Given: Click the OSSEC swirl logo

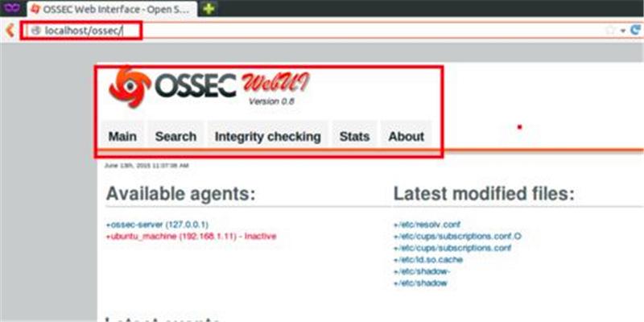Looking at the screenshot, I should pos(130,87).
